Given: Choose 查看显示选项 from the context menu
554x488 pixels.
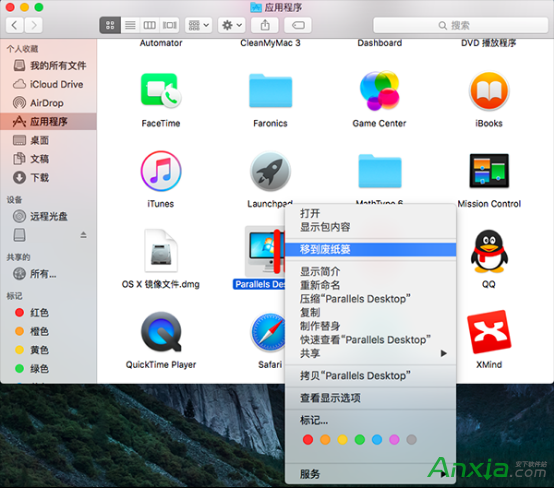Looking at the screenshot, I should click(370, 398).
